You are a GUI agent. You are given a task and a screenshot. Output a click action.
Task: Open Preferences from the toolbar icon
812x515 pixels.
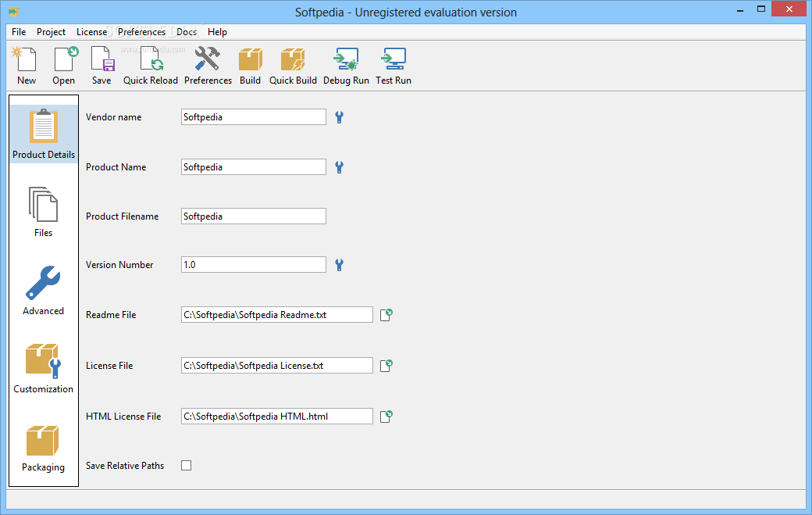[x=208, y=66]
